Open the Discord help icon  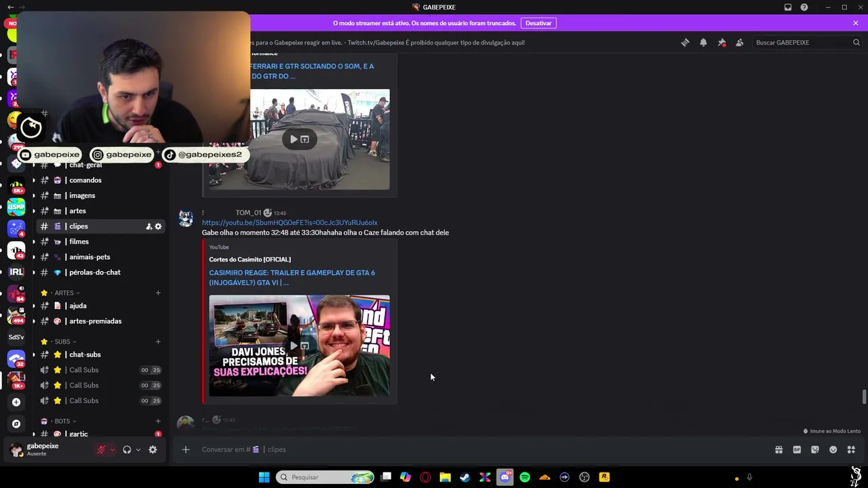tap(804, 7)
